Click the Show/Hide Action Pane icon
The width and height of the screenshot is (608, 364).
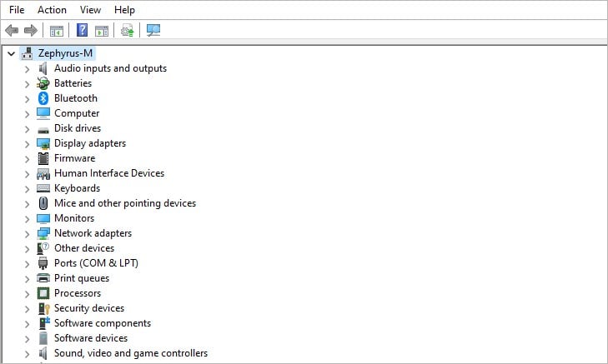102,31
